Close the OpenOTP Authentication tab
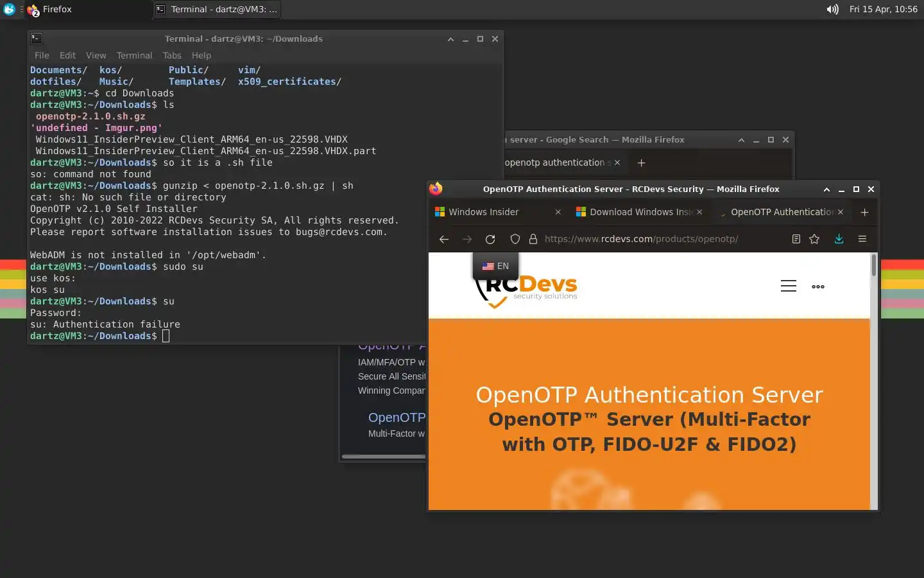This screenshot has height=578, width=924. tap(841, 212)
